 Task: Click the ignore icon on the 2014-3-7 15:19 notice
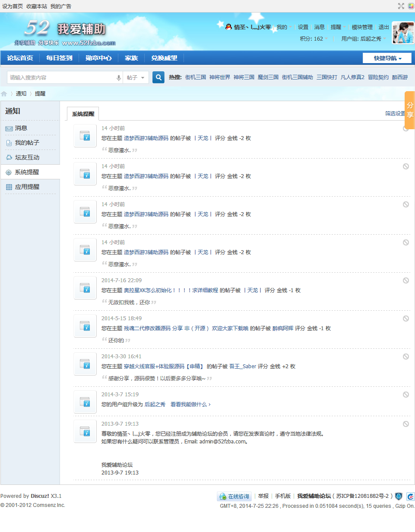(406, 395)
